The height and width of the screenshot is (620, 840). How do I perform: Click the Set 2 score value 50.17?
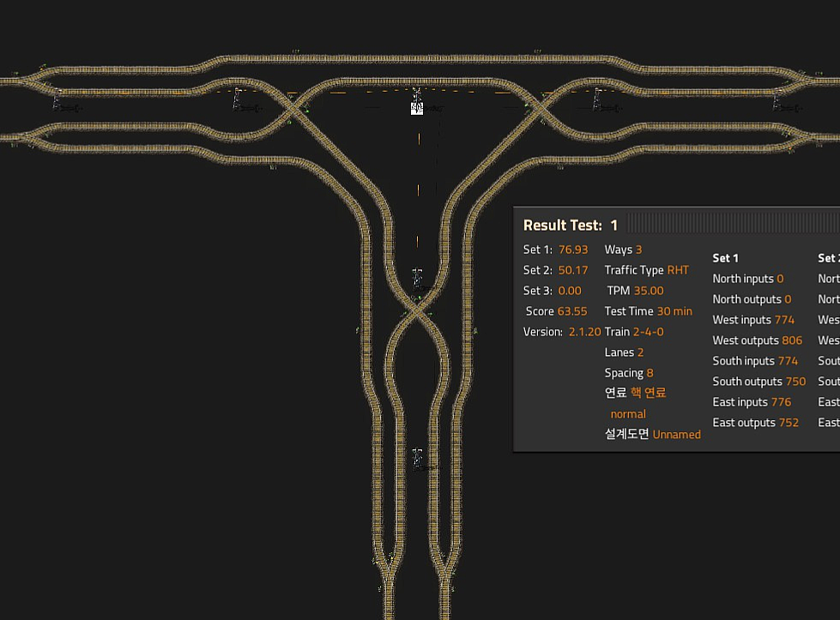573,270
